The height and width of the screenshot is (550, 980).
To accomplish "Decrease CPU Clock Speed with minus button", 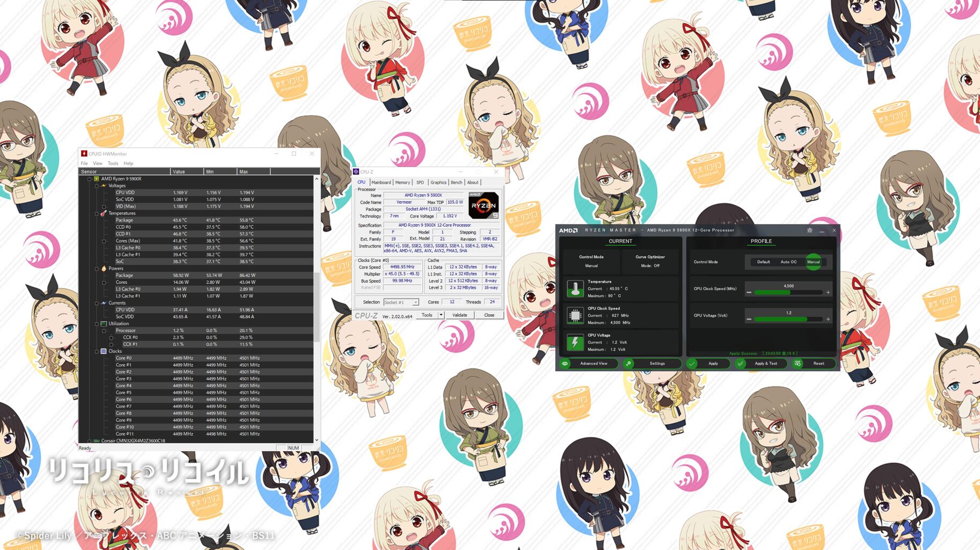I will click(749, 293).
